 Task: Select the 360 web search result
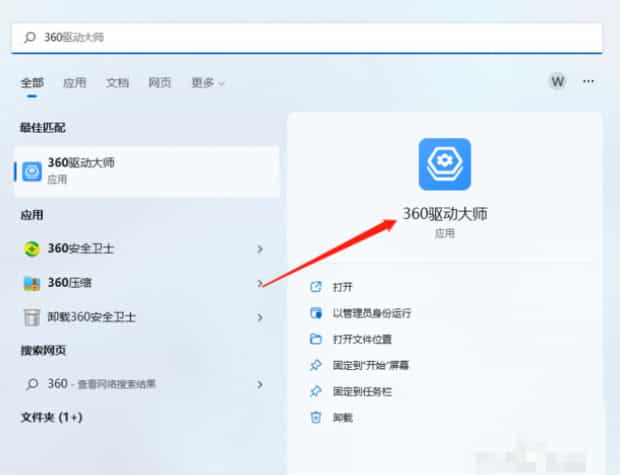point(147,384)
